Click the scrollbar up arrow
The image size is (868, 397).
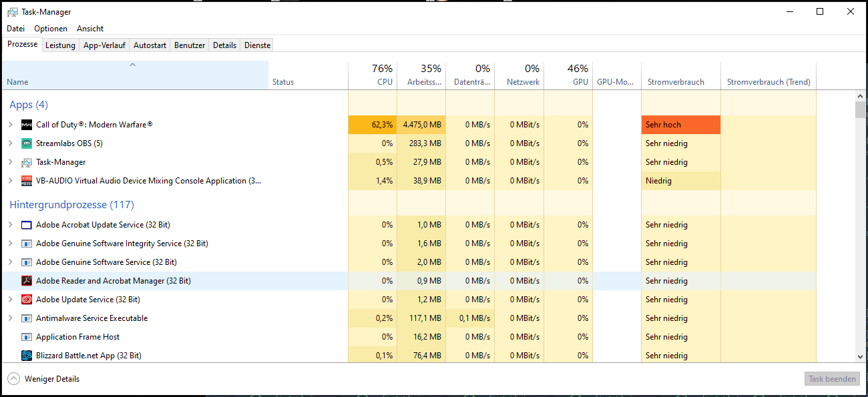coord(860,97)
